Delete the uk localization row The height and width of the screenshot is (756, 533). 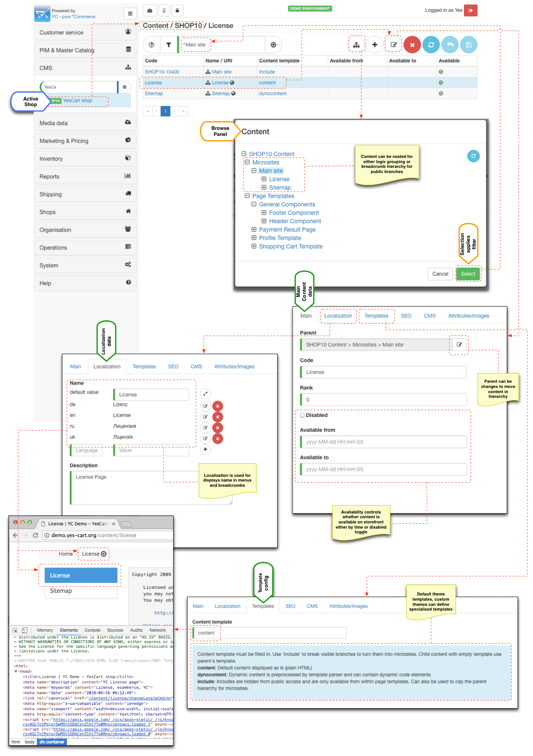tap(218, 438)
